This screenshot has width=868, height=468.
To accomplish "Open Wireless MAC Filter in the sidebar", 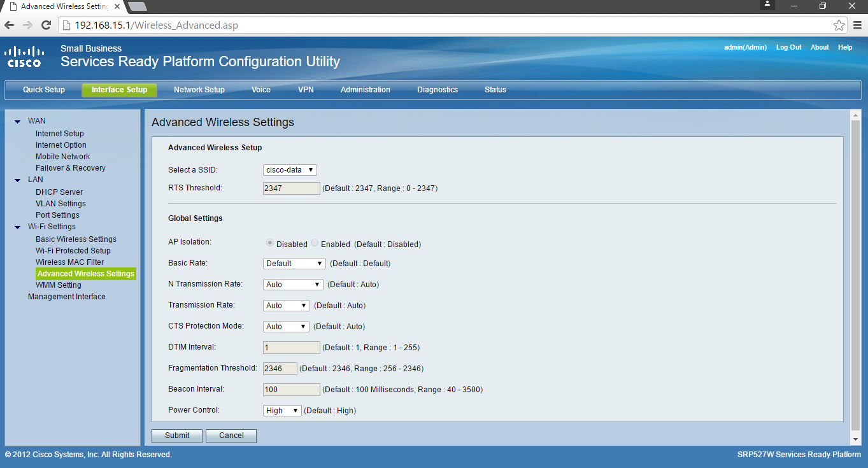I will pos(70,262).
